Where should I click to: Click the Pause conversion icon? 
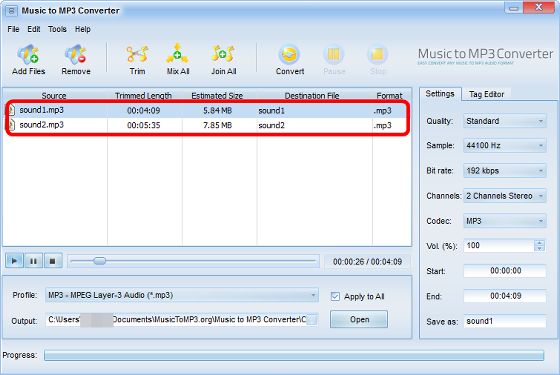coord(334,55)
